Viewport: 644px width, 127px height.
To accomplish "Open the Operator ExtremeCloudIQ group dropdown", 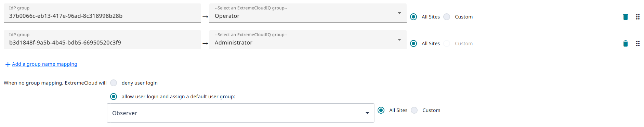I will [x=308, y=13].
